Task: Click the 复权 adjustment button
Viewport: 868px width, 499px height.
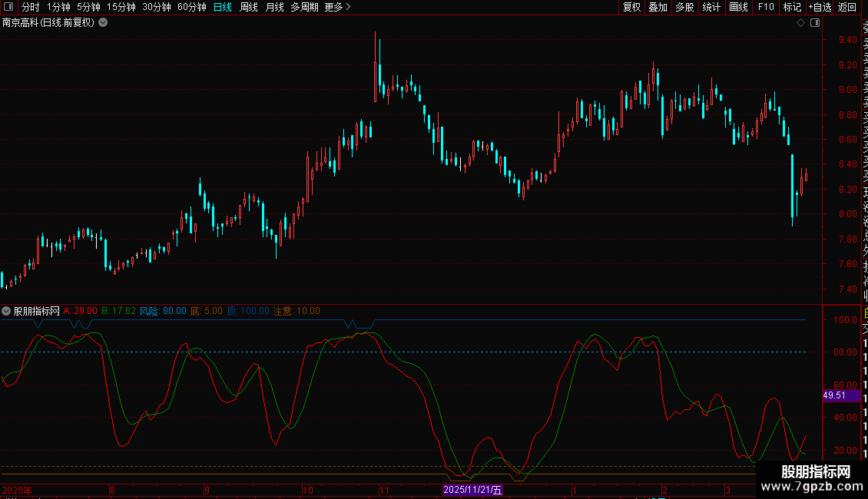Action: (631, 7)
